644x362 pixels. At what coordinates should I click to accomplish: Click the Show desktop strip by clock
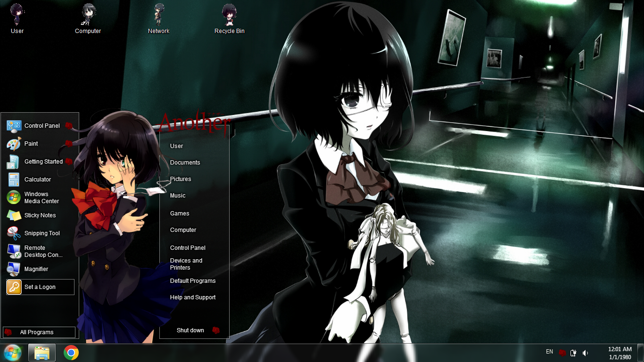(x=641, y=353)
